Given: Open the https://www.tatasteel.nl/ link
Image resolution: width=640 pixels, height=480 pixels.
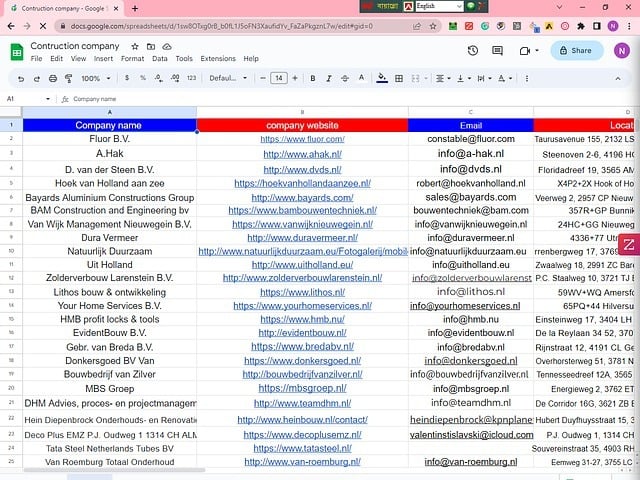Looking at the screenshot, I should click(x=302, y=449).
